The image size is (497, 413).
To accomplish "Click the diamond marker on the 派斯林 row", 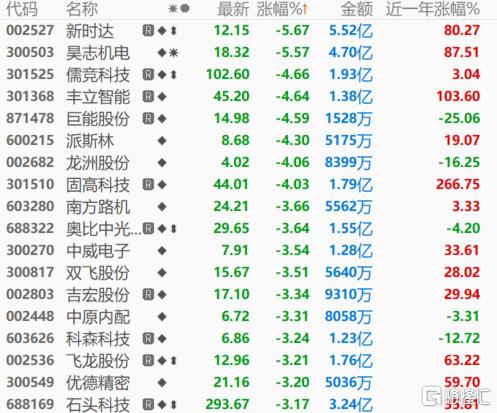I will (162, 141).
